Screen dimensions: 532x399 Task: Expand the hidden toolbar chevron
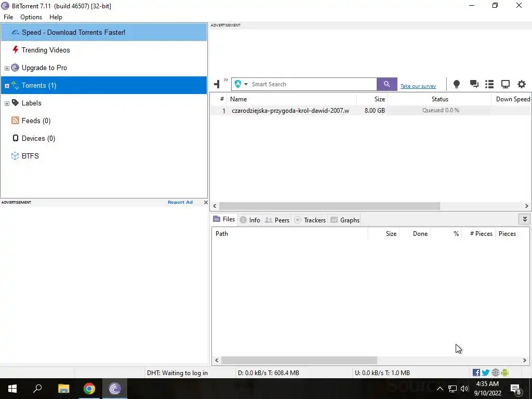(225, 80)
